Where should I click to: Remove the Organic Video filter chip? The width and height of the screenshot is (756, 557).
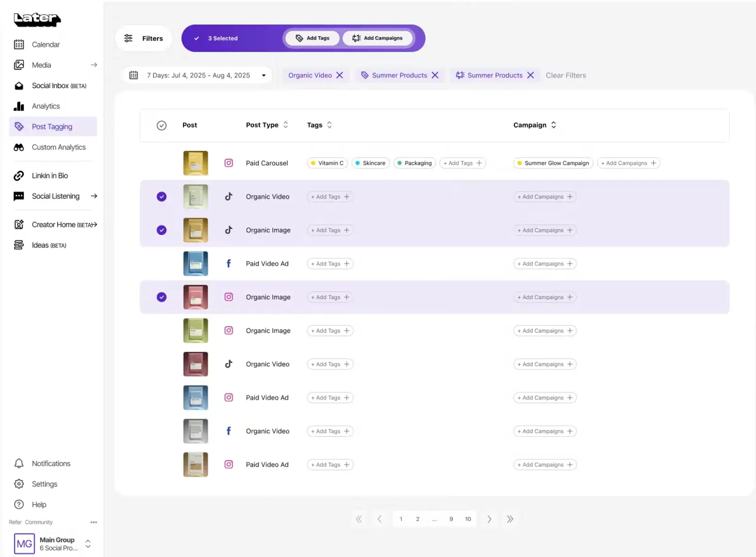coord(340,75)
